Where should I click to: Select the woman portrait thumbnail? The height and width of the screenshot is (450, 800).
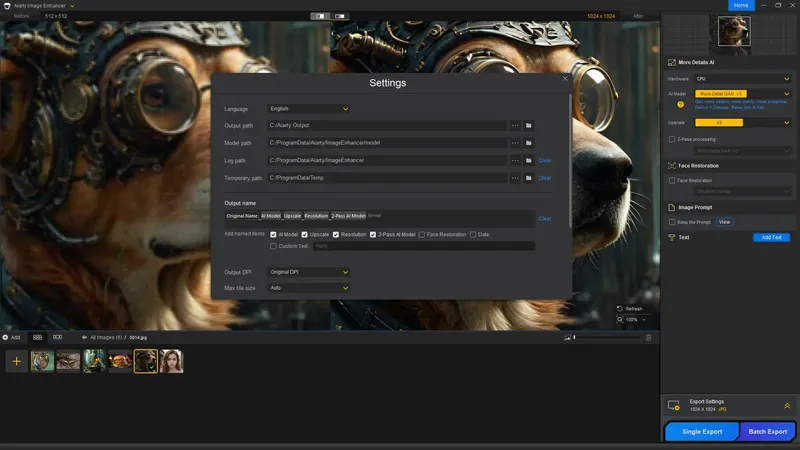point(171,361)
